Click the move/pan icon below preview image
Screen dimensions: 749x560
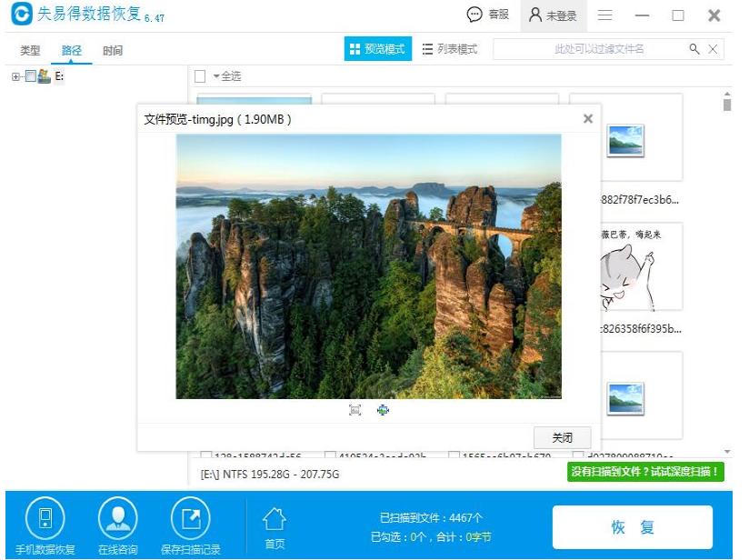coord(383,410)
